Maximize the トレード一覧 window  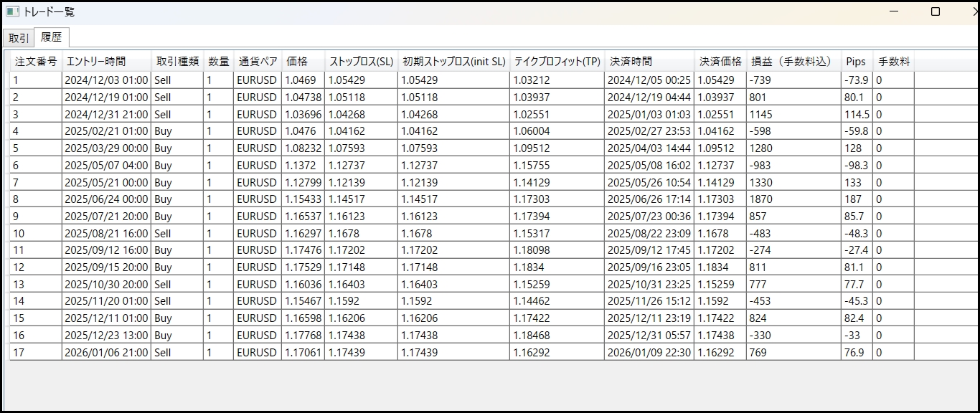pos(935,11)
